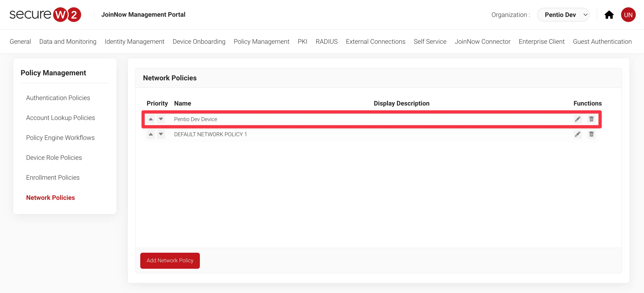The image size is (644, 293).
Task: Click the Add Network Policy button
Action: 170,260
